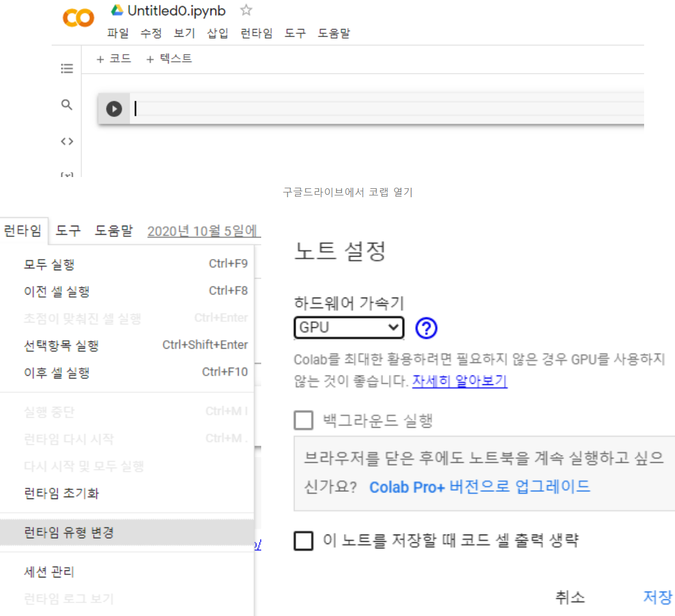Check 이 노트를 저장할 때 코드 셀 출력 생략

[x=303, y=541]
